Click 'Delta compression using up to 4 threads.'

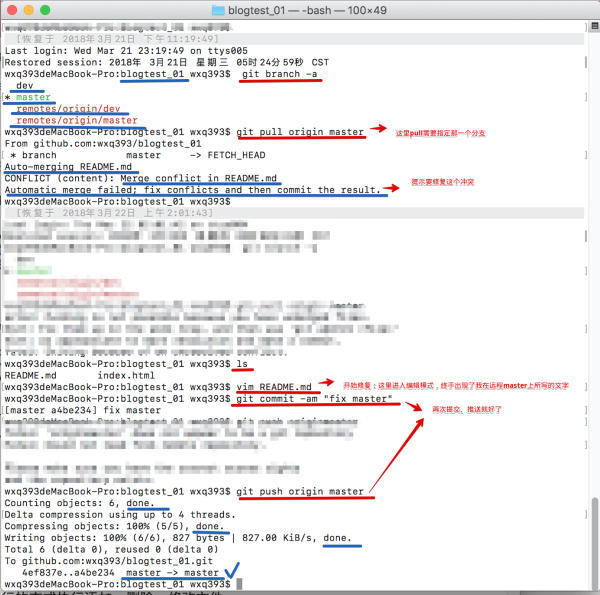[x=120, y=515]
